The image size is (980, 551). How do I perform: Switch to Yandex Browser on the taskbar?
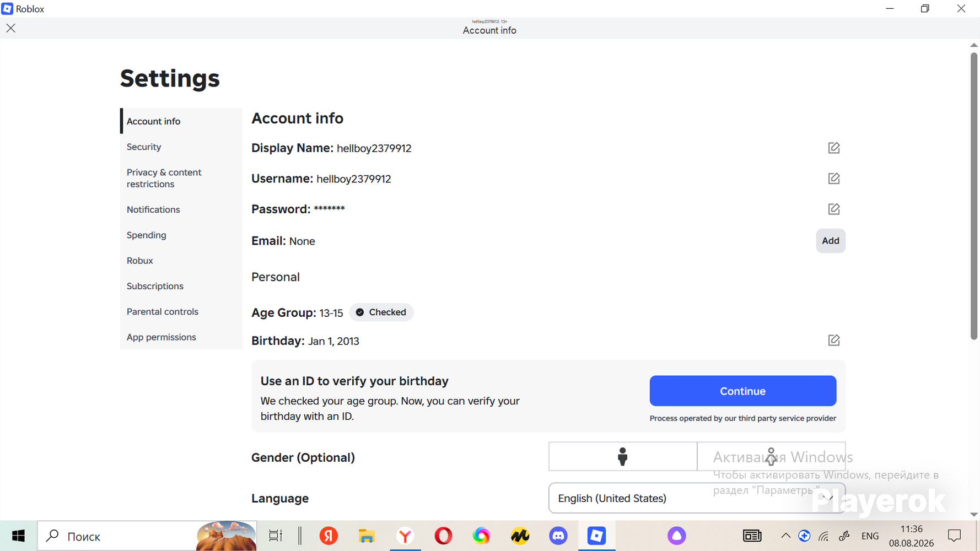(405, 536)
